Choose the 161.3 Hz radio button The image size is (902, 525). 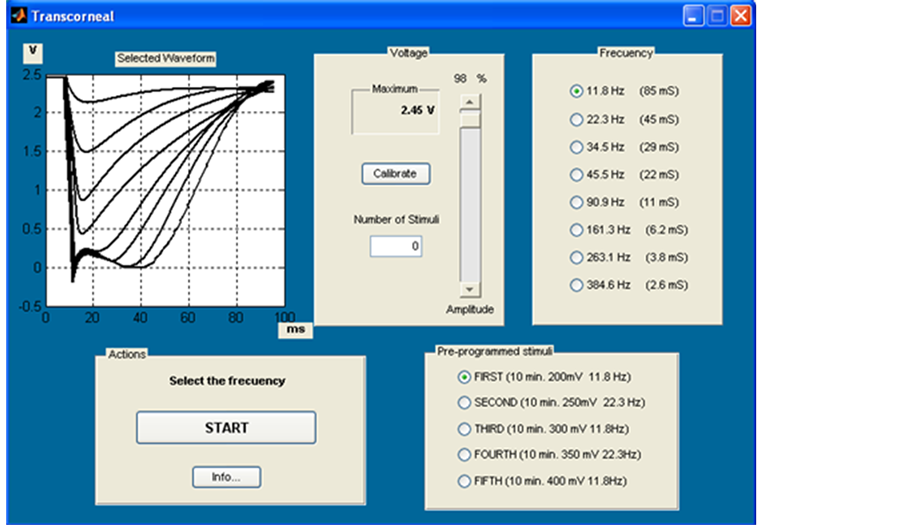pos(576,229)
